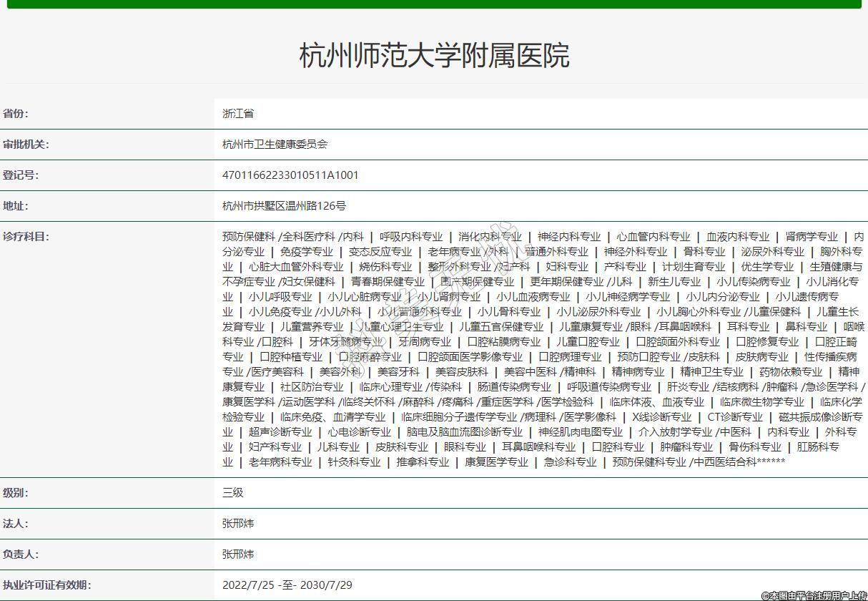Screen dimensions: 868x601
Task: Select the address 杭州市拱墅区温州路126号
Action: coord(284,205)
